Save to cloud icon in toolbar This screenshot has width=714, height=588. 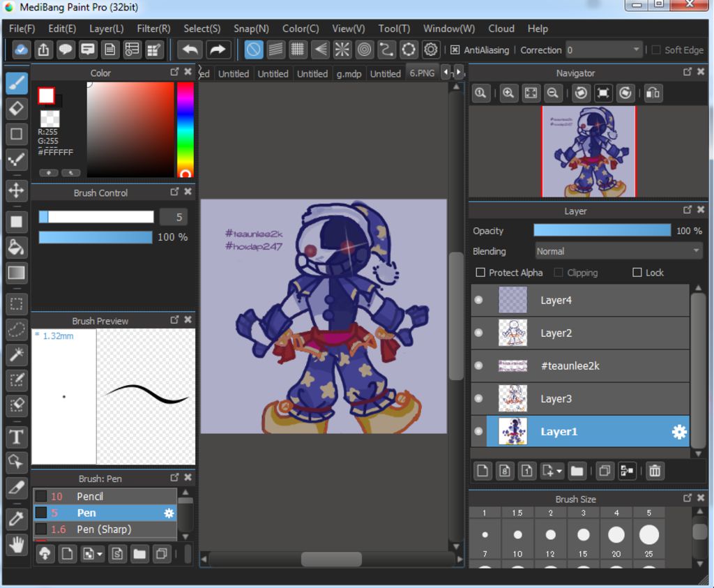tap(21, 50)
